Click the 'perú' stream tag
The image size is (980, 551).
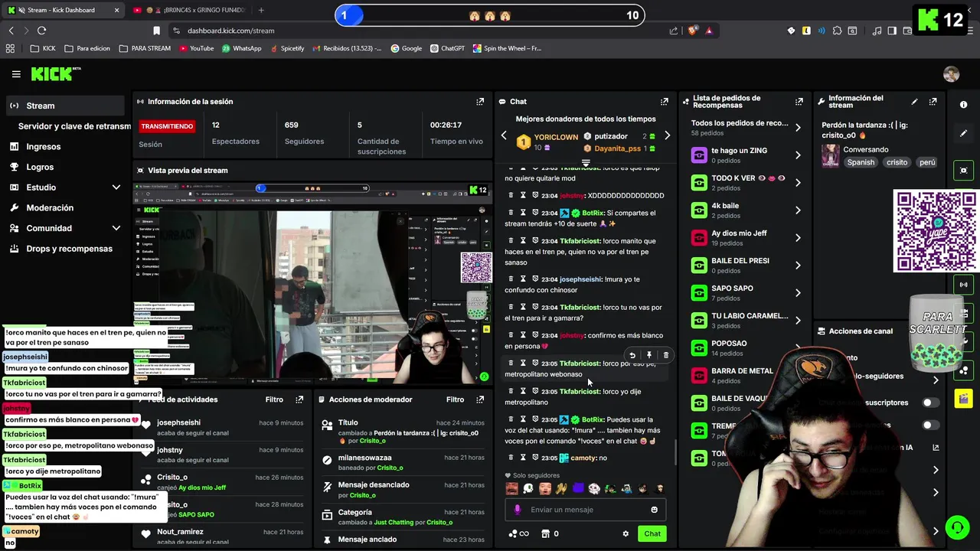[x=927, y=162]
